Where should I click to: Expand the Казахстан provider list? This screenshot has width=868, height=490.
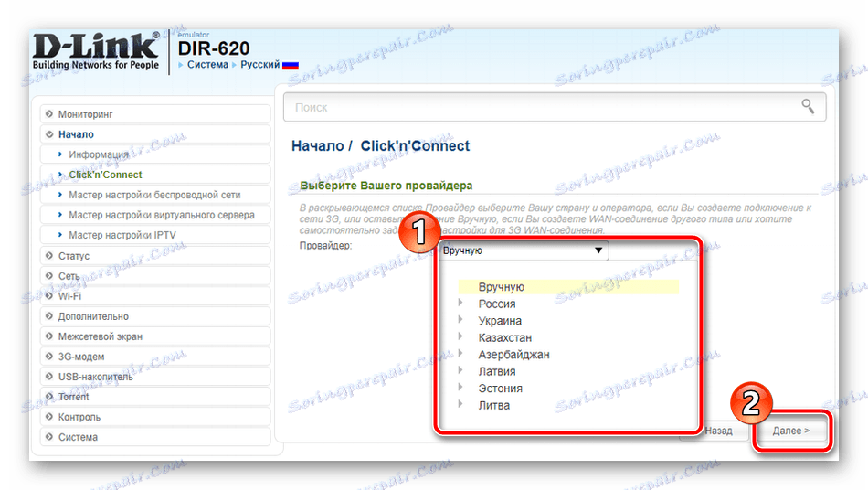[x=460, y=336]
